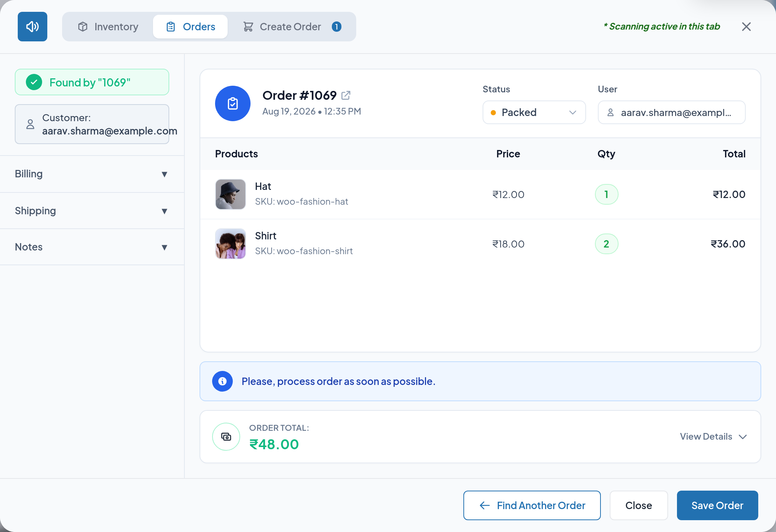This screenshot has width=776, height=532.
Task: Open the Inventory tab
Action: [108, 27]
